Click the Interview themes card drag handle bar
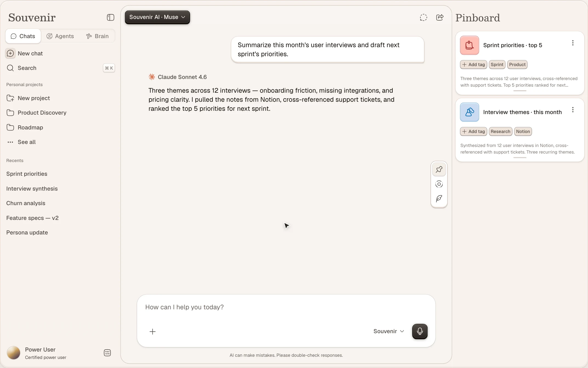This screenshot has width=588, height=368. [520, 158]
